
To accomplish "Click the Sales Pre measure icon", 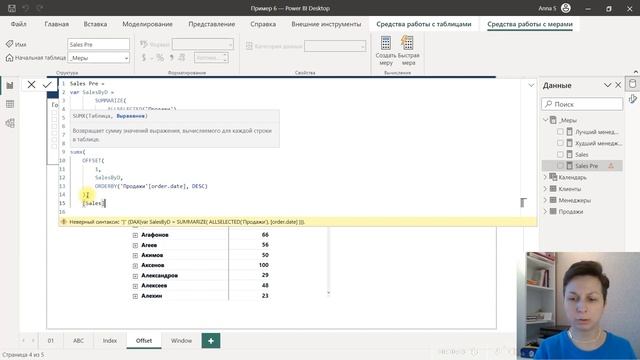I will click(570, 166).
